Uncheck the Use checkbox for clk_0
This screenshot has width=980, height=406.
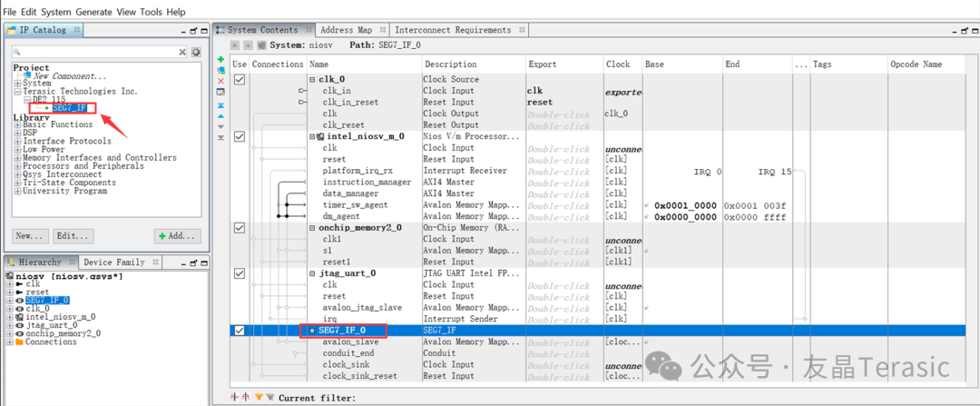(x=240, y=80)
